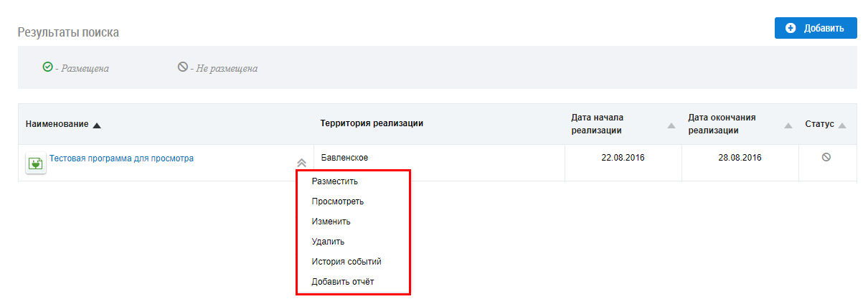
Task: Click the Бавленское territory cell
Action: point(344,157)
